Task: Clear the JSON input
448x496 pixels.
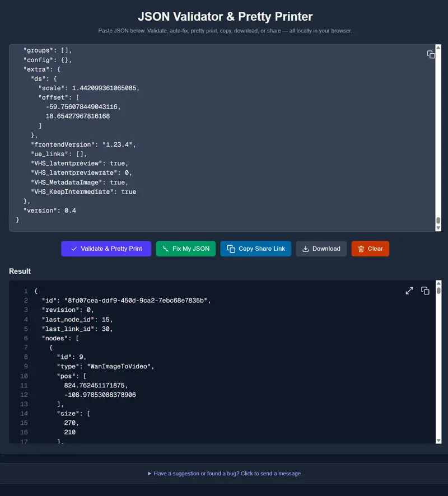Action: tap(370, 249)
